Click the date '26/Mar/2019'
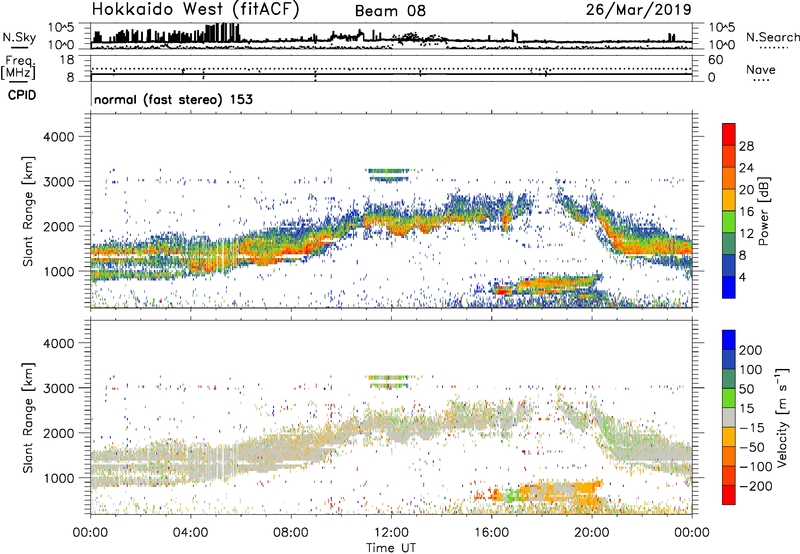Viewport: 800px width, 554px height. (638, 9)
